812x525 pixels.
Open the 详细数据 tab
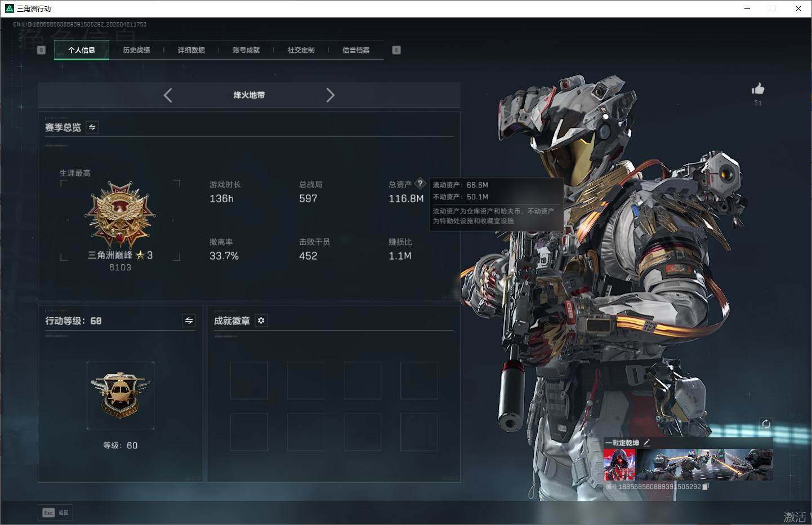191,50
